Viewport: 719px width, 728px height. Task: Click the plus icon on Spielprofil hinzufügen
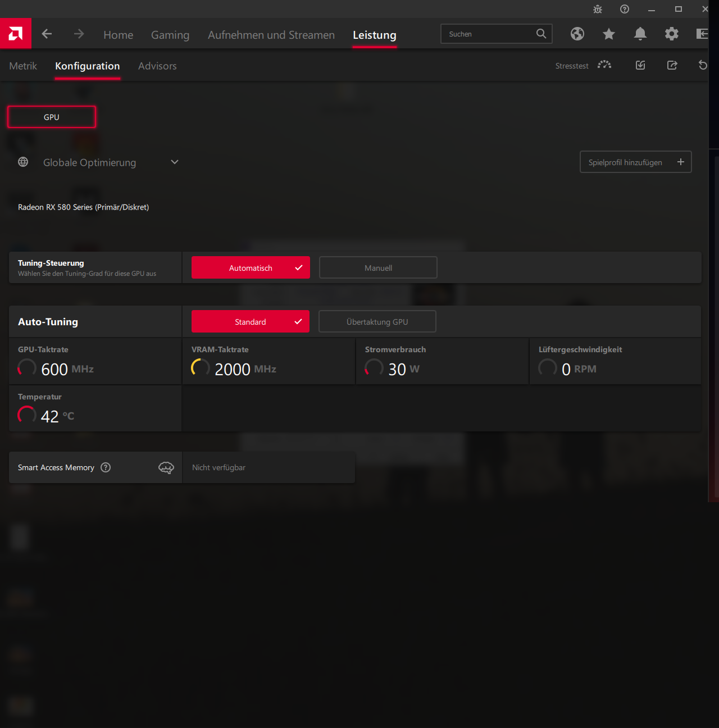(x=681, y=162)
